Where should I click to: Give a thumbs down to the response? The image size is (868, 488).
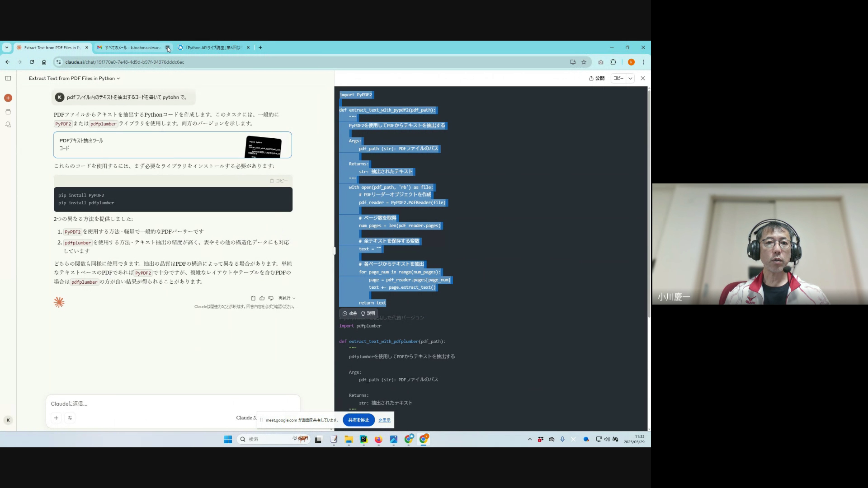[x=271, y=298]
